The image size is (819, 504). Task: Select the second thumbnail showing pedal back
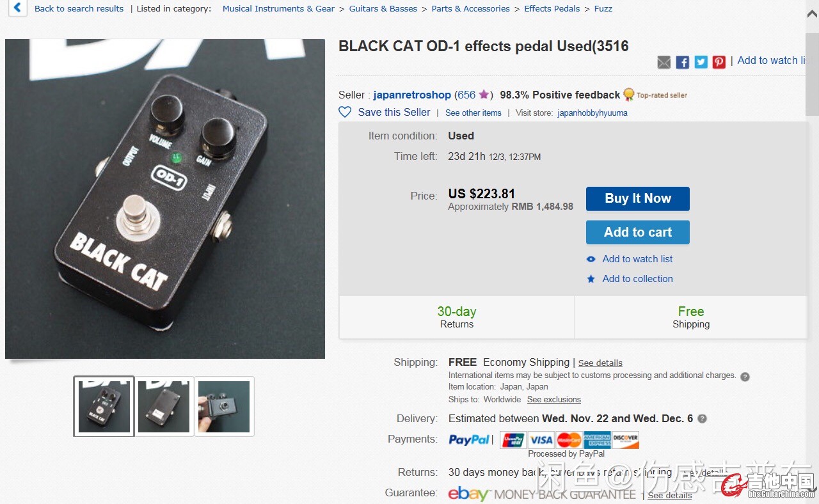[164, 406]
